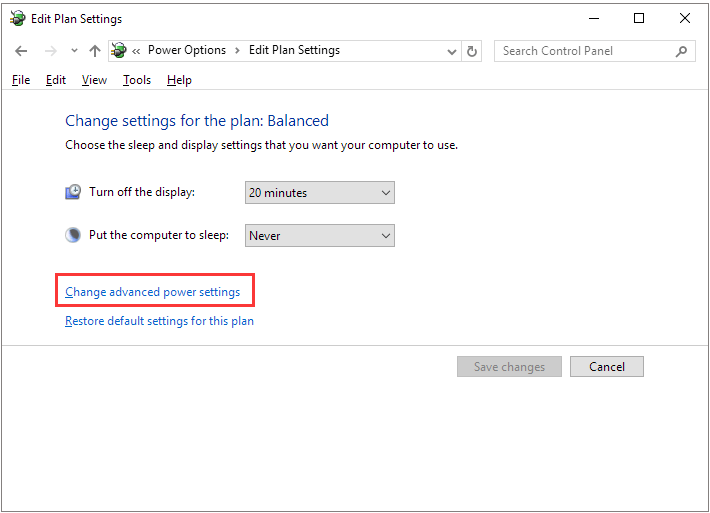Click 'Change advanced power settings' link
The image size is (710, 513).
coord(152,292)
